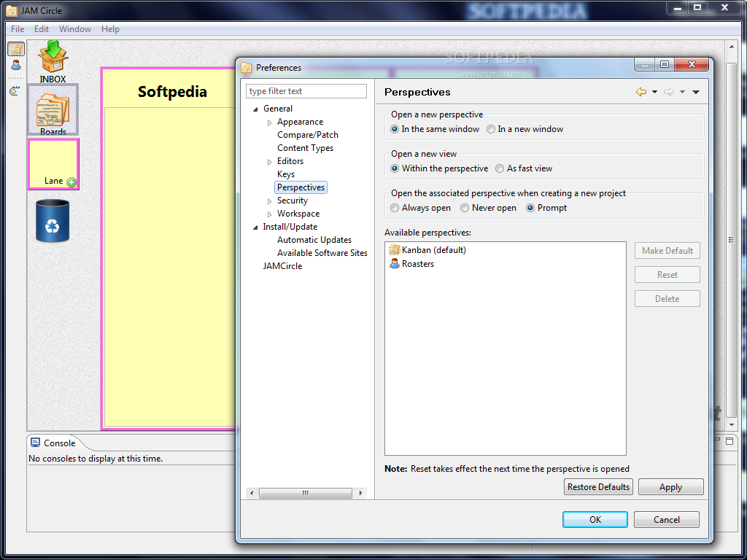747x560 pixels.
Task: Select JAMCircle preferences tree item
Action: (282, 266)
